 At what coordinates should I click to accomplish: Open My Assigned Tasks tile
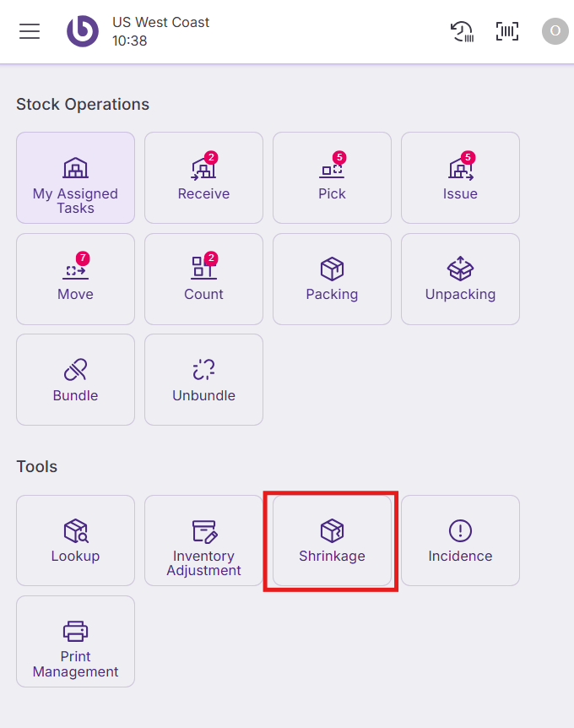pos(75,177)
